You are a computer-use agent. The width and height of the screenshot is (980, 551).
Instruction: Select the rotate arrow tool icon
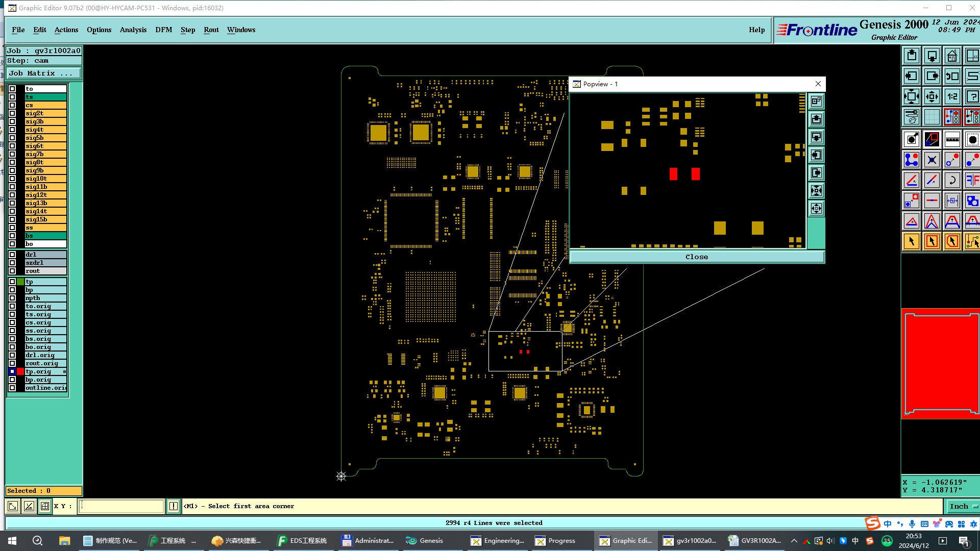[952, 180]
